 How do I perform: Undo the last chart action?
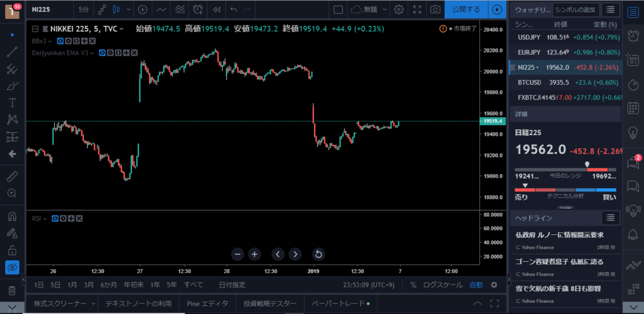(x=234, y=9)
